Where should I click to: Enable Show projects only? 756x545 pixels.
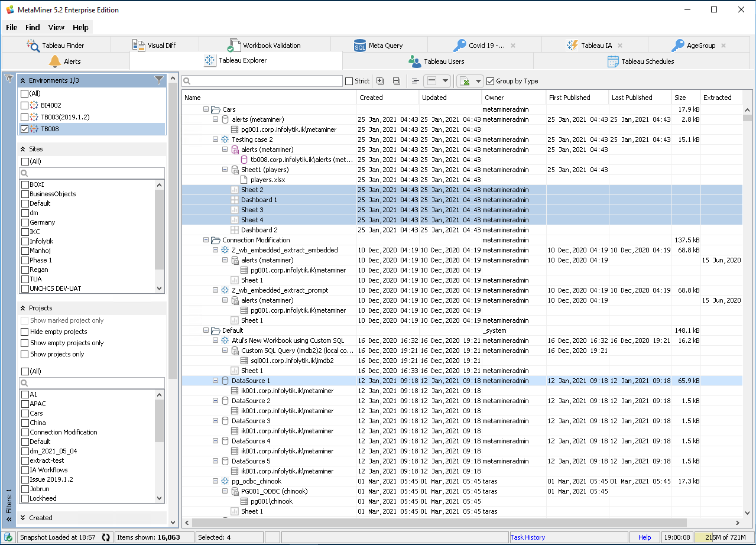(x=25, y=354)
